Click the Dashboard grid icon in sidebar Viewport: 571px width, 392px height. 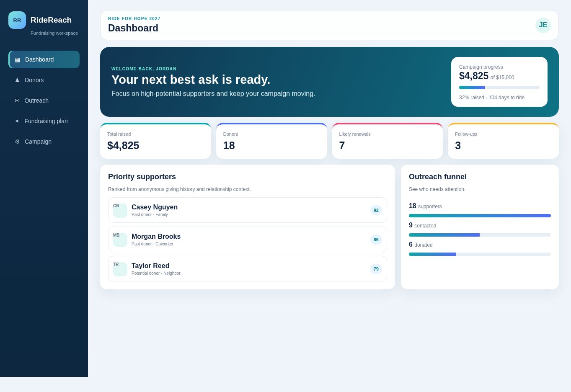click(x=17, y=59)
